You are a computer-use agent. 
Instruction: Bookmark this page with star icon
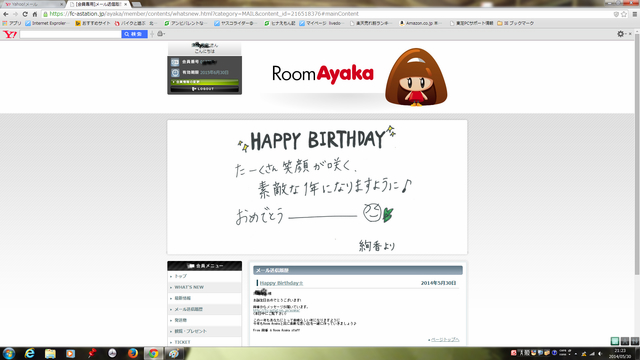pos(624,14)
